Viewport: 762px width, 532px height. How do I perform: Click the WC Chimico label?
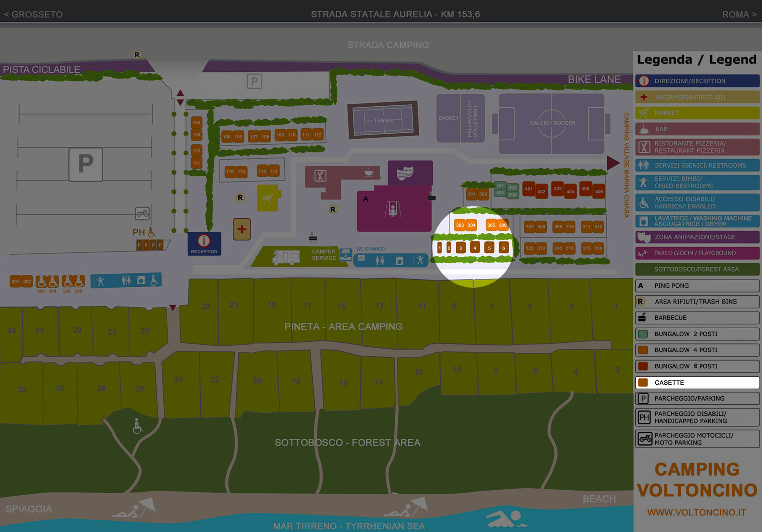[x=371, y=249]
